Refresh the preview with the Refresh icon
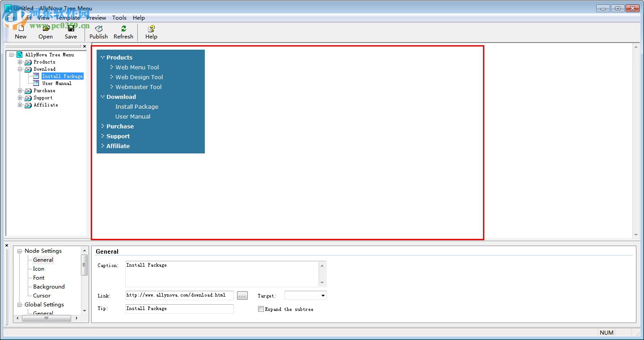This screenshot has height=340, width=644. pyautogui.click(x=123, y=29)
